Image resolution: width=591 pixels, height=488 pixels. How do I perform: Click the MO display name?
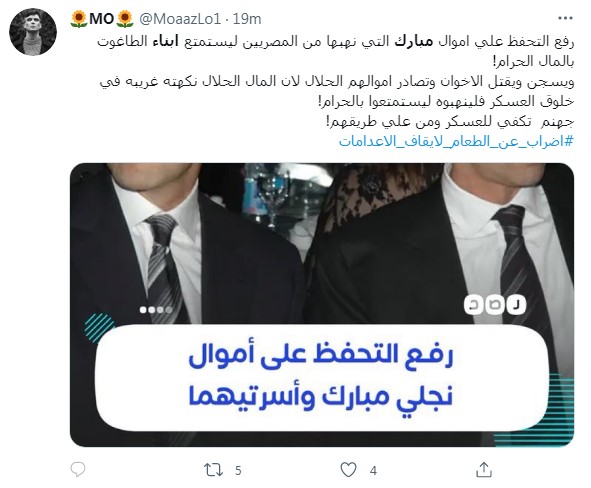click(x=101, y=18)
